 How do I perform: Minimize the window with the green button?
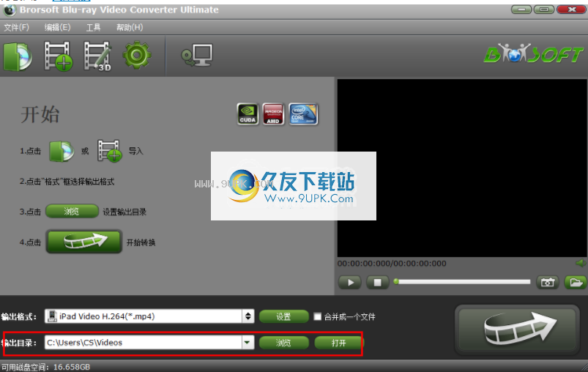tap(521, 10)
